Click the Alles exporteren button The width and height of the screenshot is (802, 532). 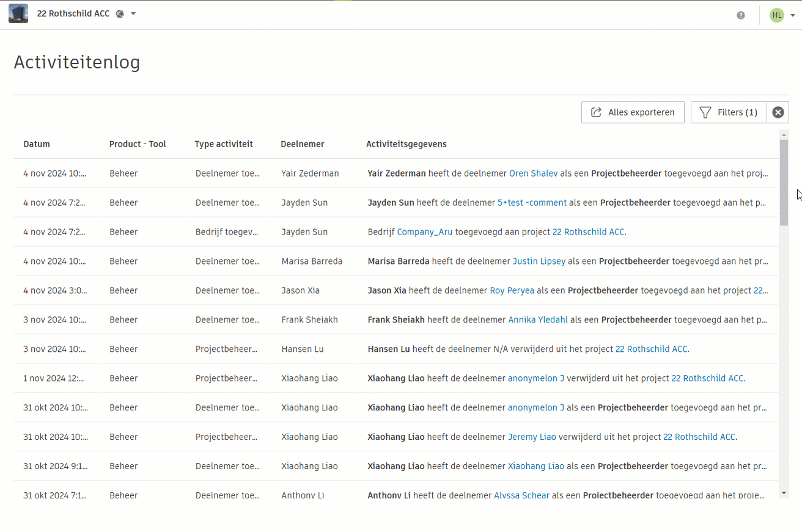tap(633, 112)
